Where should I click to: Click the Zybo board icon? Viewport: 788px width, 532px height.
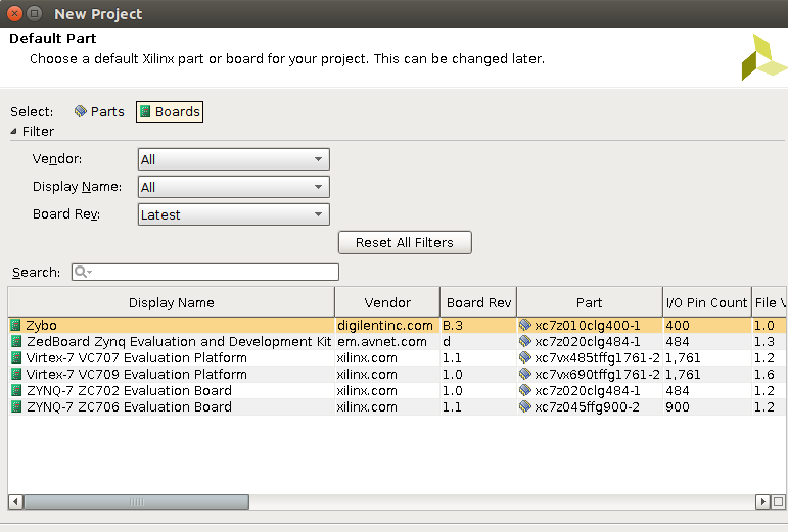click(x=16, y=325)
